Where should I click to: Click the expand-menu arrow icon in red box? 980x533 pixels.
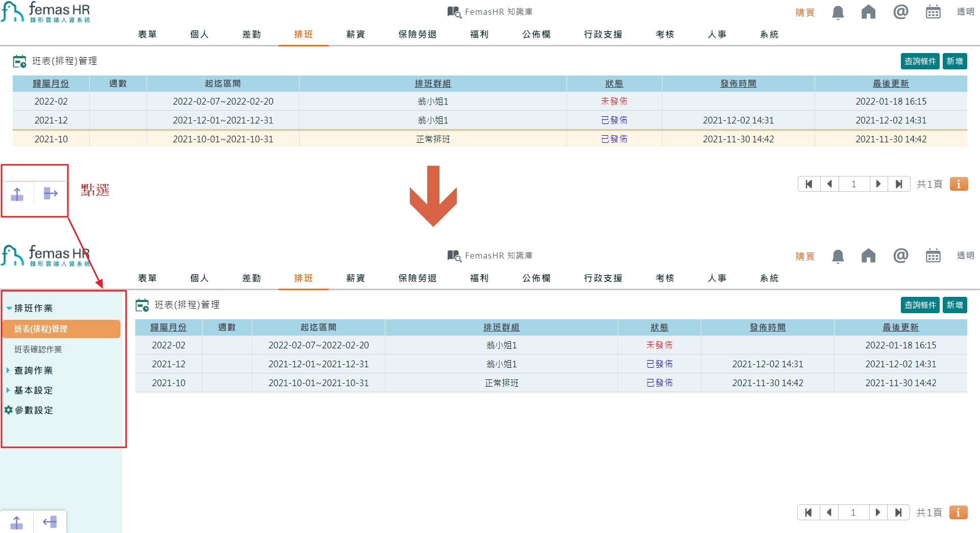(50, 193)
